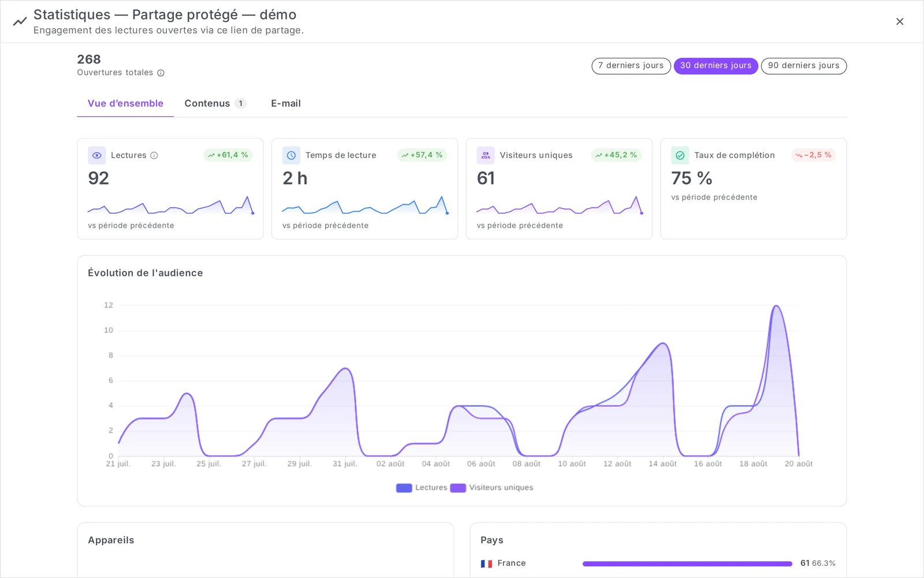Click the 14 août axis label
The height and width of the screenshot is (578, 924).
(662, 464)
